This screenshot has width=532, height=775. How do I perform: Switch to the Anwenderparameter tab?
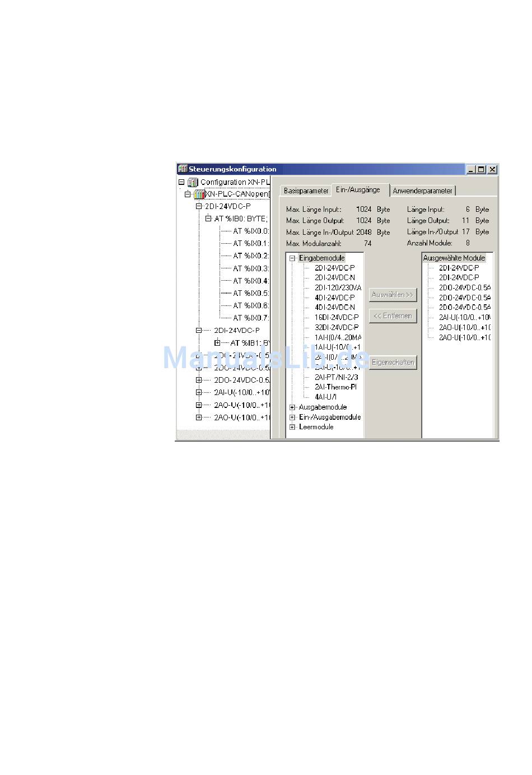coord(422,191)
